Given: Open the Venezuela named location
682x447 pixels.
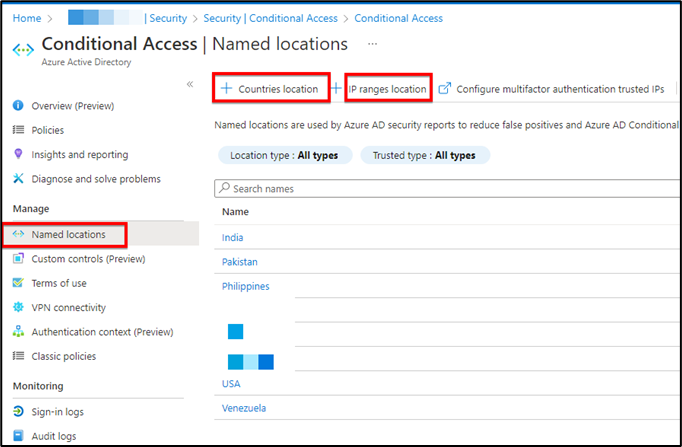Looking at the screenshot, I should (244, 408).
